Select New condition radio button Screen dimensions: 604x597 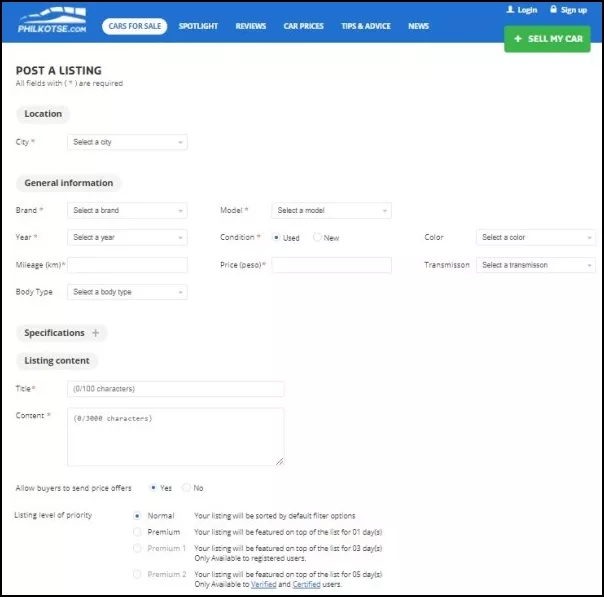tap(317, 237)
